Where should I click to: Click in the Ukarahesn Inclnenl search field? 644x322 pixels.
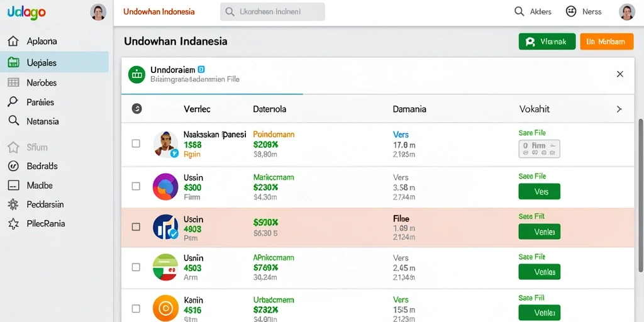tap(272, 11)
